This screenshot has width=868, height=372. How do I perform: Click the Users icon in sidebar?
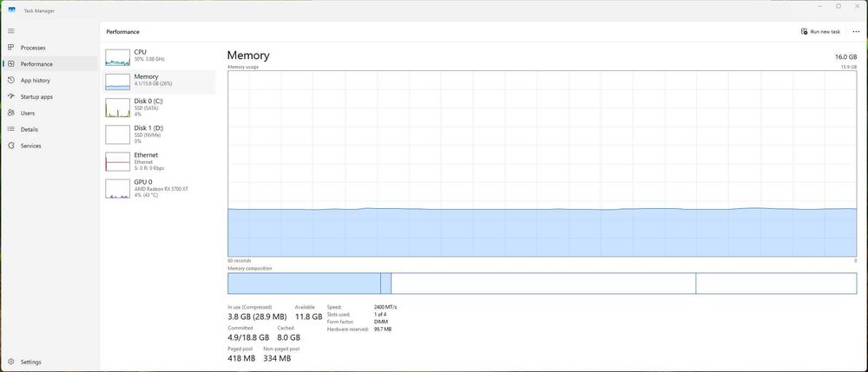[x=11, y=113]
